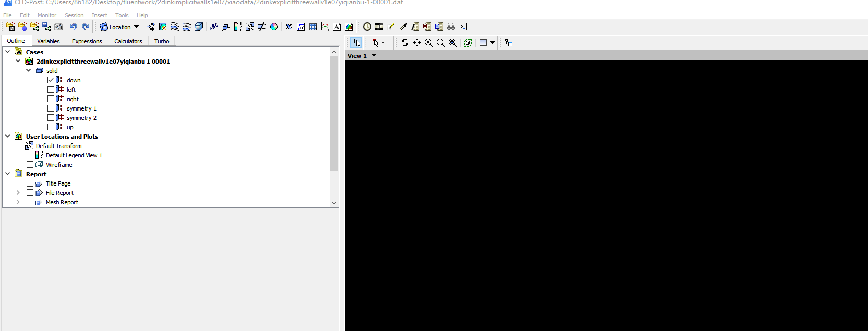Enable the 'symmetry 2' checkbox
The width and height of the screenshot is (868, 331).
51,118
